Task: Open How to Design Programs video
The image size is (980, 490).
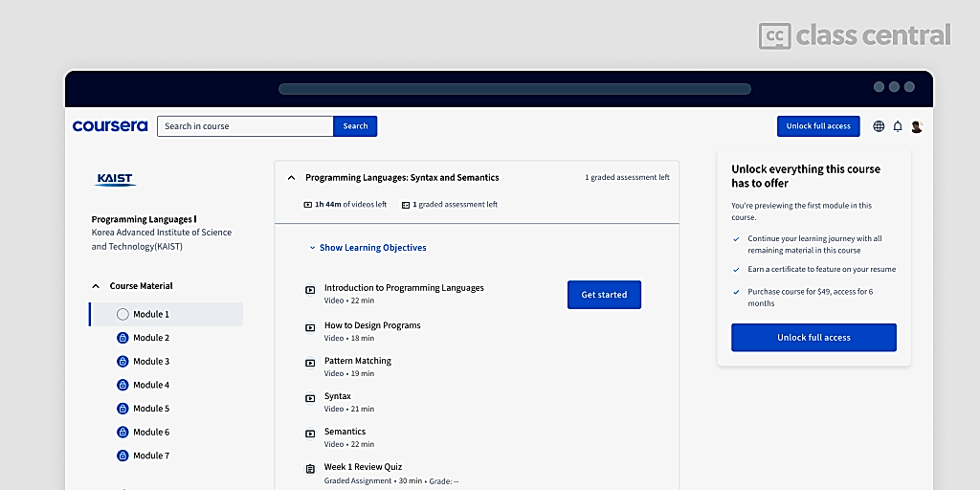Action: [372, 325]
